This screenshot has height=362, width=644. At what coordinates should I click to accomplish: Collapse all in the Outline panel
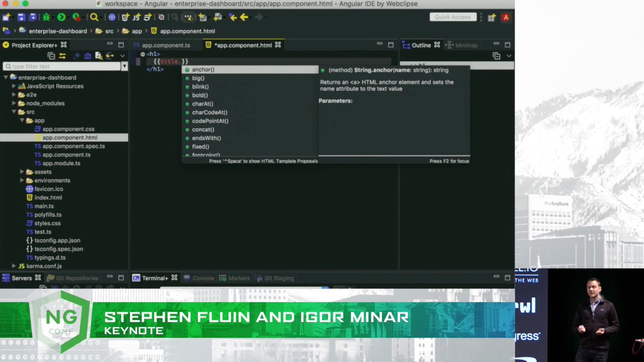coord(496,56)
